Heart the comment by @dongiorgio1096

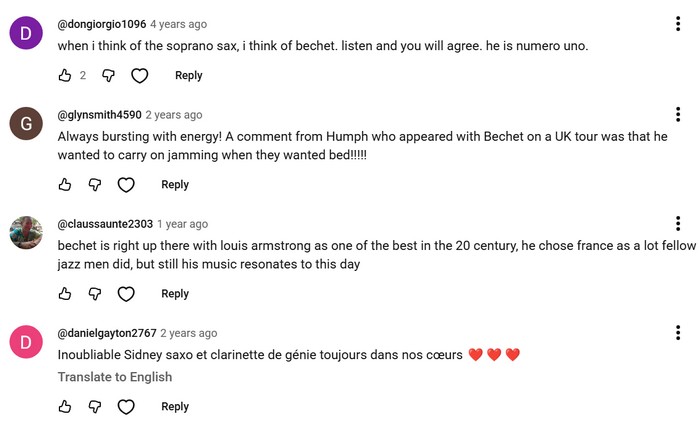pyautogui.click(x=140, y=75)
